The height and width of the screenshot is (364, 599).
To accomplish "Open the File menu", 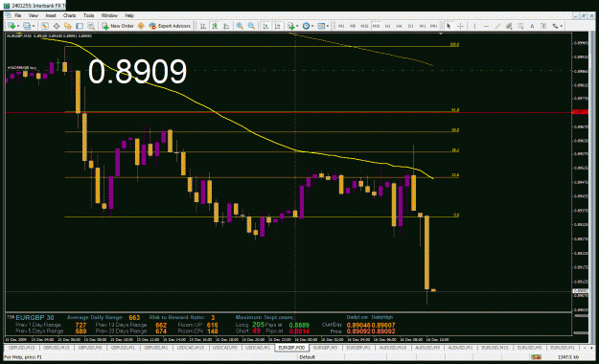I will (x=17, y=15).
